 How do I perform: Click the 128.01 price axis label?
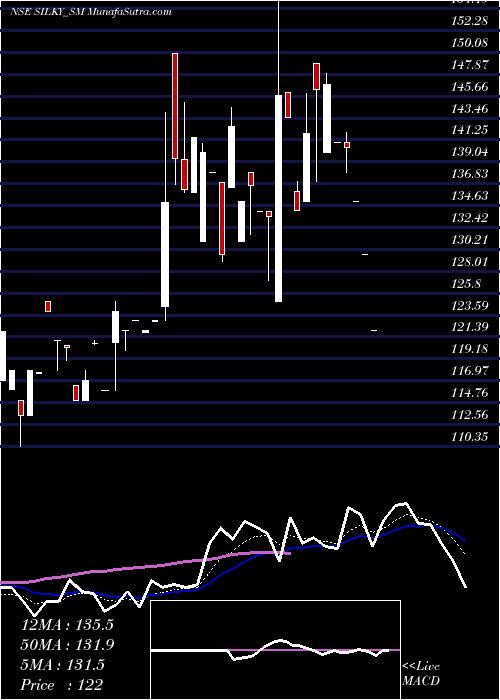(x=471, y=262)
